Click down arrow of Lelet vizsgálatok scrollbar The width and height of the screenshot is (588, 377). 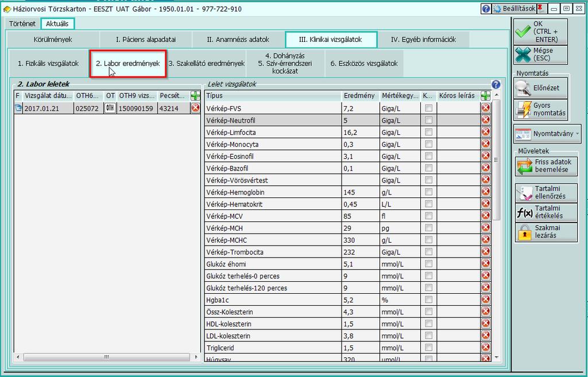[x=497, y=357]
